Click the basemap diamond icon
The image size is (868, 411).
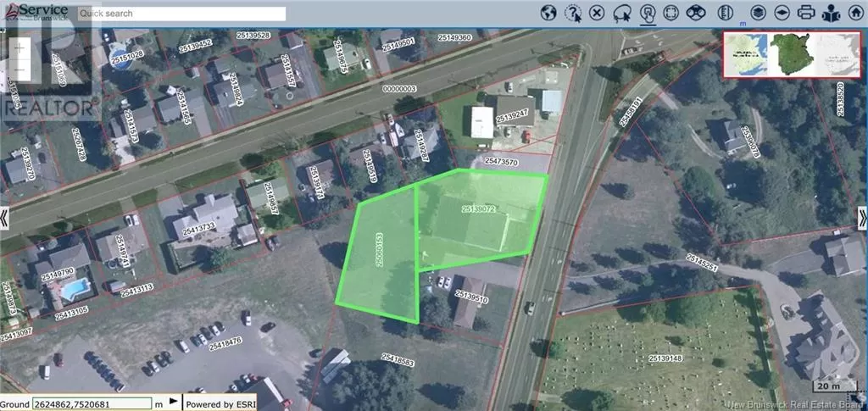coord(782,12)
